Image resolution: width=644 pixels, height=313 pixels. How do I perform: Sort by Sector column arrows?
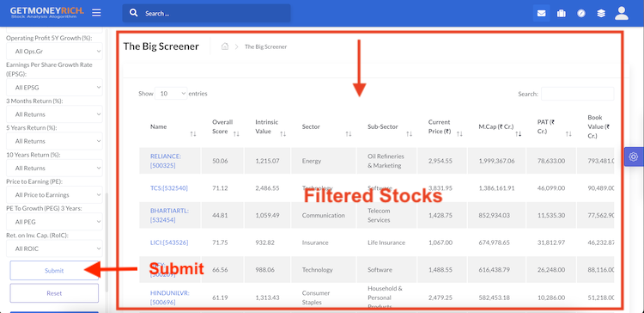(349, 134)
